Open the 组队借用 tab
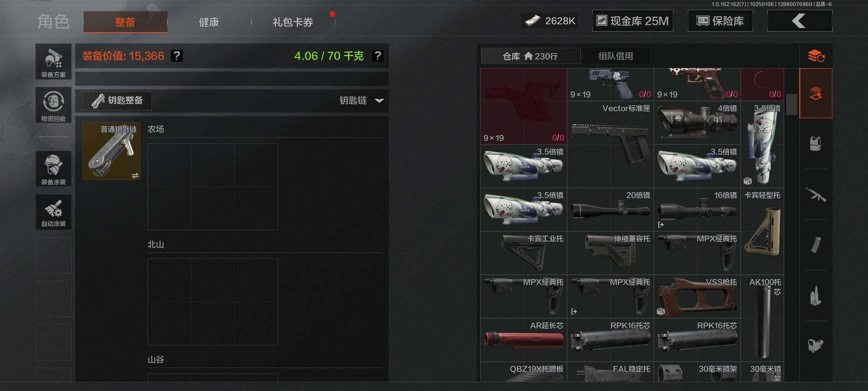 pyautogui.click(x=616, y=56)
